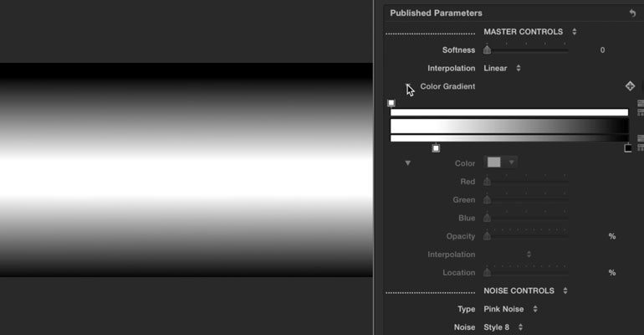
Task: Click the Color Gradient label
Action: [x=447, y=86]
